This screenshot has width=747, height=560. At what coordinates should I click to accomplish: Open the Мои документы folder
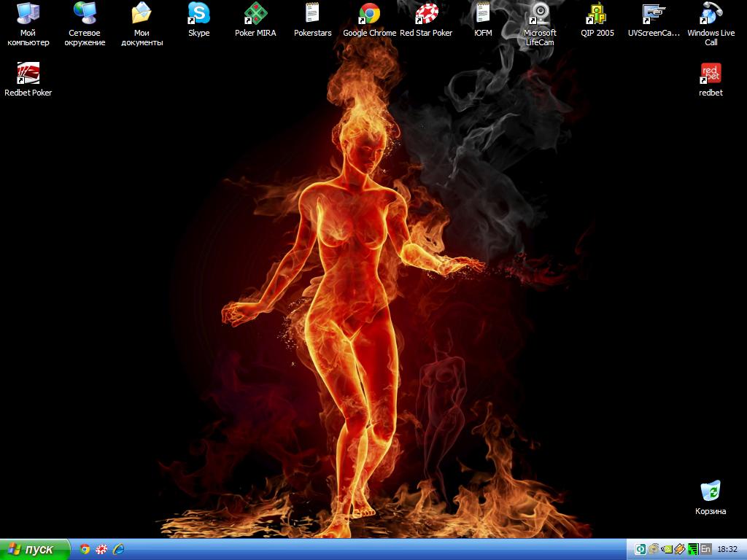tap(142, 14)
